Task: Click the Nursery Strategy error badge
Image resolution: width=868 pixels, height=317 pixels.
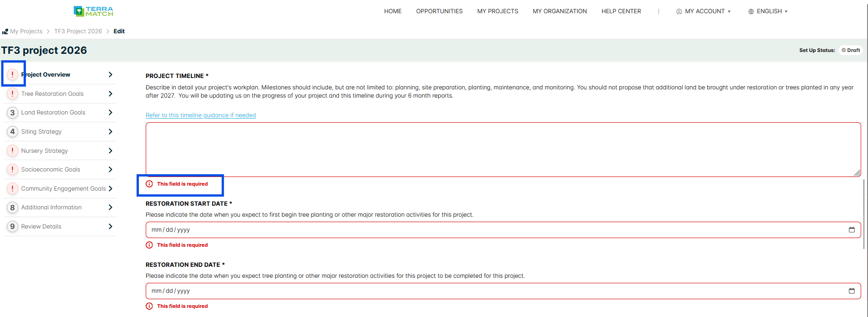Action: click(x=12, y=151)
